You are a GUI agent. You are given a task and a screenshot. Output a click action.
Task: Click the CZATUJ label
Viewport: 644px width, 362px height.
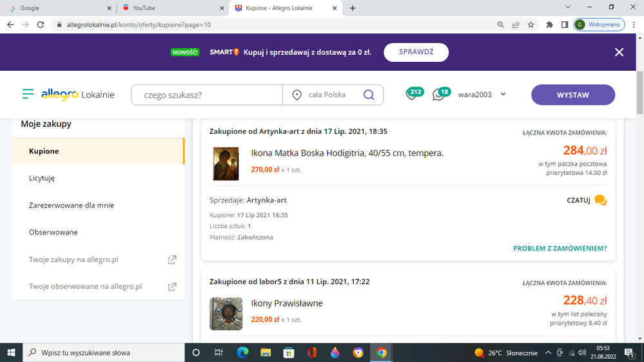(x=578, y=200)
